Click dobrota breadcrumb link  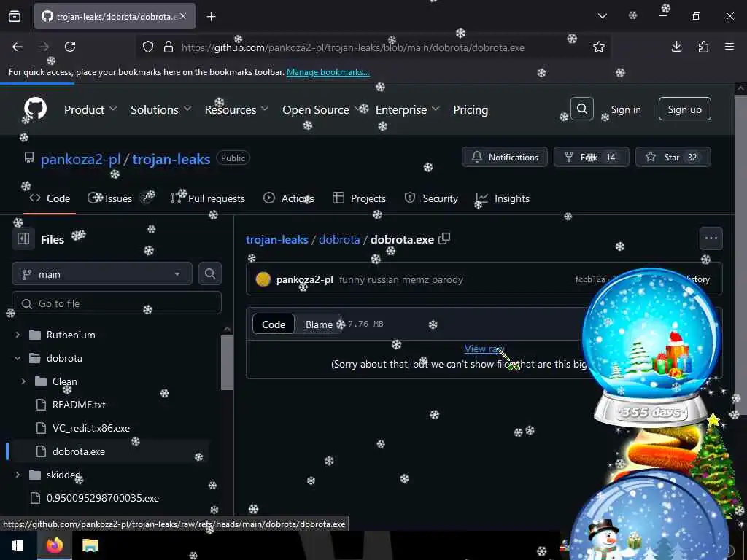click(339, 239)
